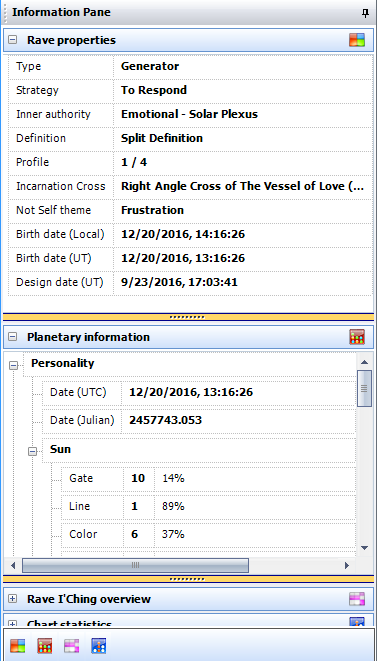Click the horizontal scrollbar thumb
377x661 pixels.
pos(135,565)
